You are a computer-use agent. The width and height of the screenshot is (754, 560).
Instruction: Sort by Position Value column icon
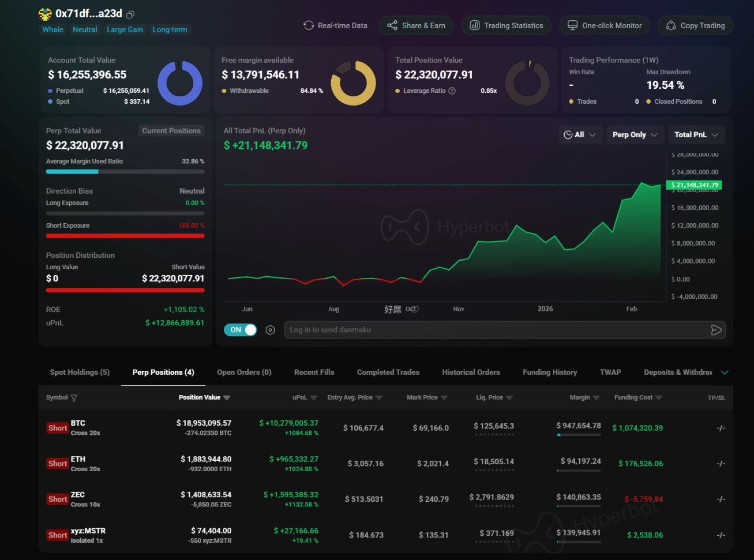coord(227,398)
